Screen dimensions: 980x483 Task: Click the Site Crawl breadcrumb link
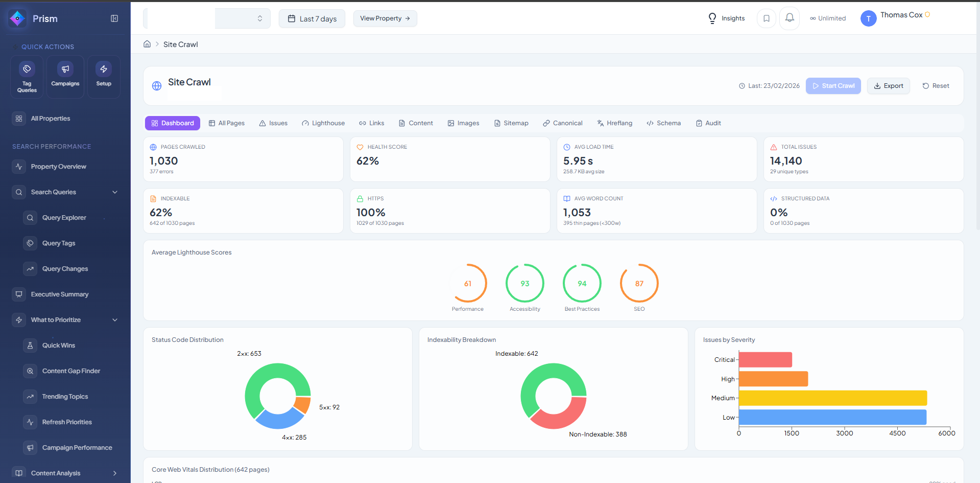(181, 44)
